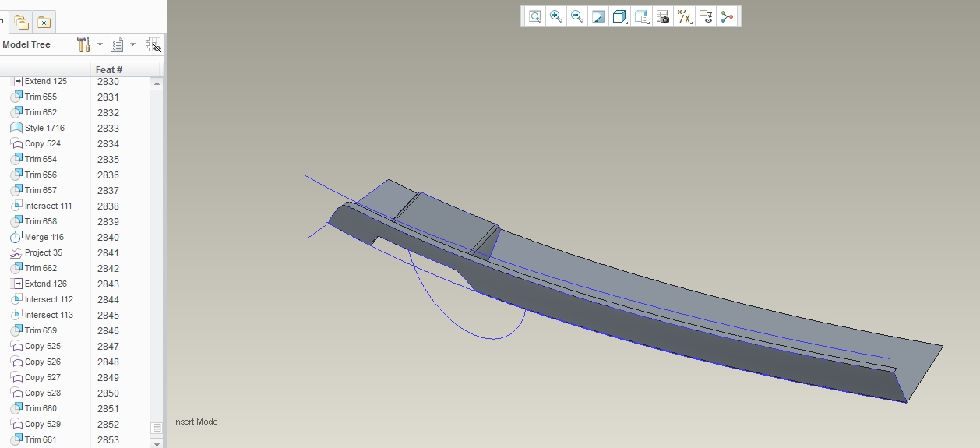Click the Model Tree Settings hammer icon
The image size is (980, 448).
(x=84, y=44)
